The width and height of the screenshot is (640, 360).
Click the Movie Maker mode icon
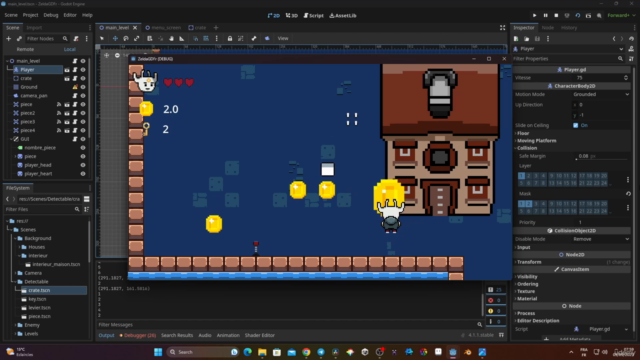pos(599,16)
